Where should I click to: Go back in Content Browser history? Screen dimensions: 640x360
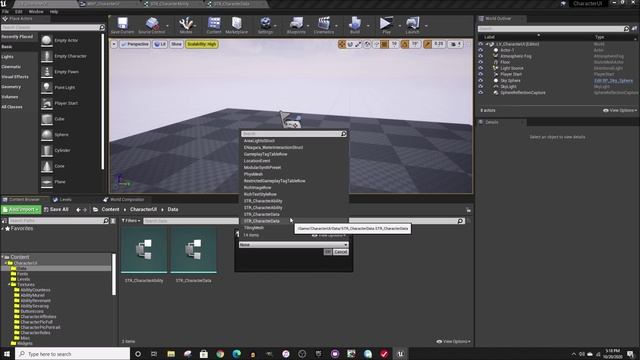[x=78, y=209]
